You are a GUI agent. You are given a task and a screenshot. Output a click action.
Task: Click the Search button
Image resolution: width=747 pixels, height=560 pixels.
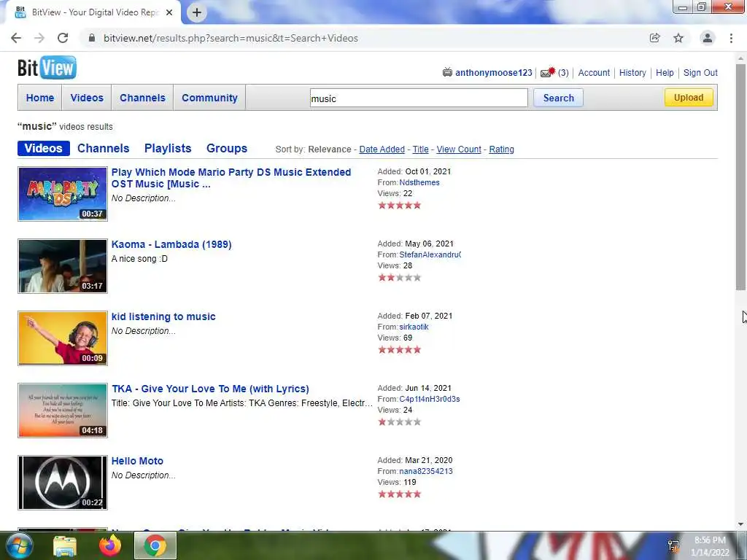[x=558, y=98]
